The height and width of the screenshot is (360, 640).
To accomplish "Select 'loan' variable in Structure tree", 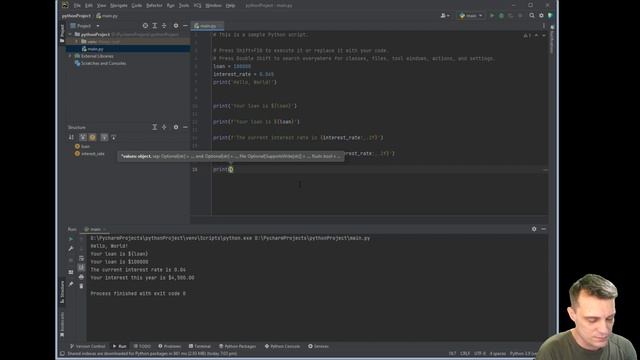I will [x=82, y=146].
